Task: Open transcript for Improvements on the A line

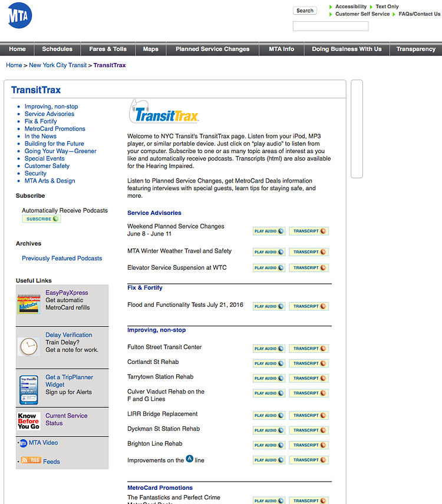Action: (x=309, y=460)
